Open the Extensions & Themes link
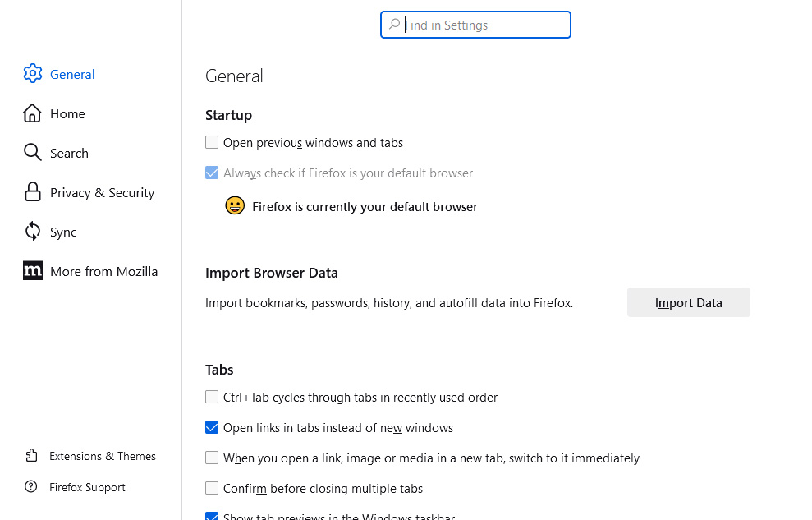This screenshot has width=812, height=520. (90, 456)
